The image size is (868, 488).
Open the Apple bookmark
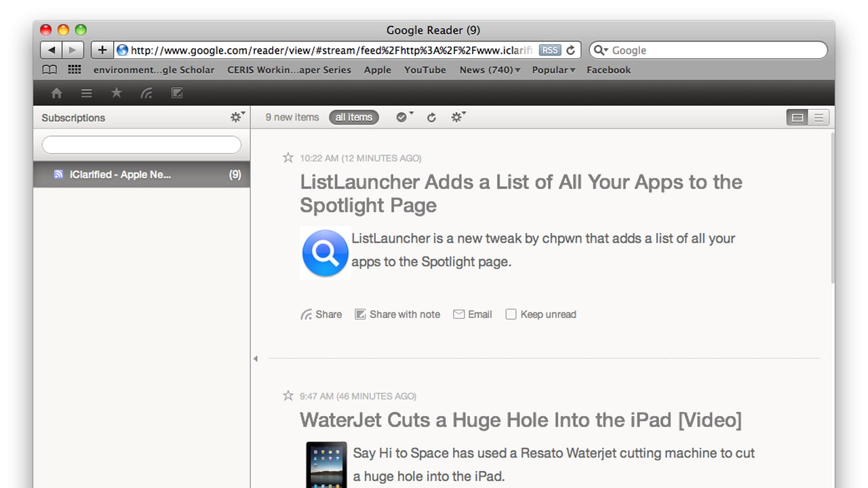click(x=378, y=70)
